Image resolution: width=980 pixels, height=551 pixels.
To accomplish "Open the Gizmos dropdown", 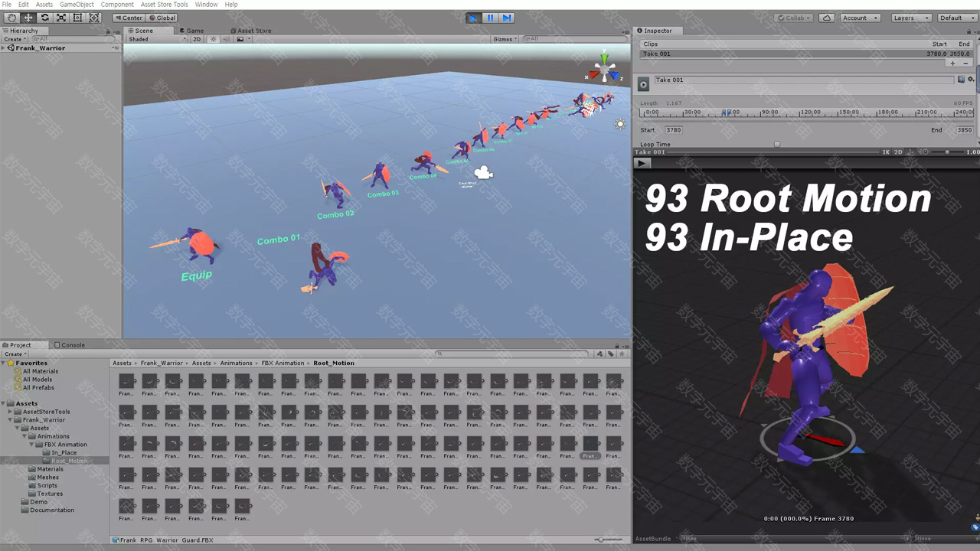I will [505, 39].
